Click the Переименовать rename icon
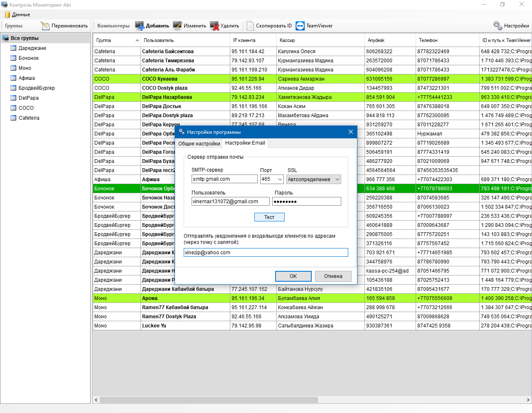The image size is (532, 413). pyautogui.click(x=45, y=26)
